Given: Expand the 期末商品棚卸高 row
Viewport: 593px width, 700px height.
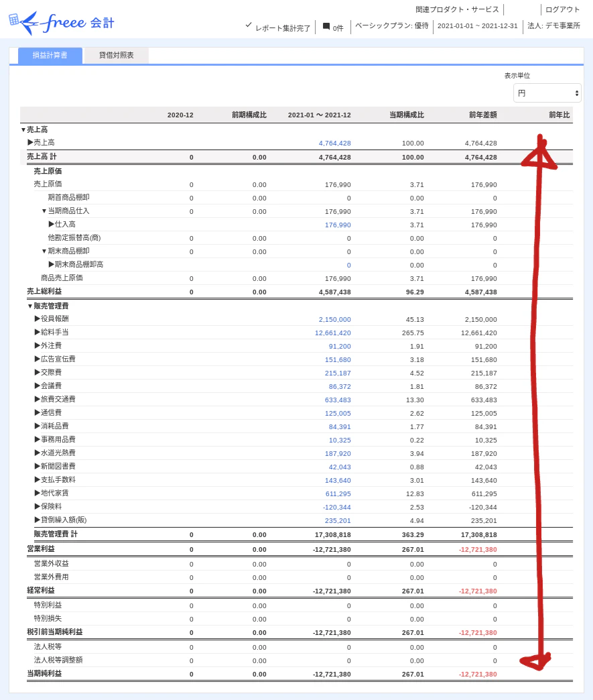Looking at the screenshot, I should click(x=52, y=264).
